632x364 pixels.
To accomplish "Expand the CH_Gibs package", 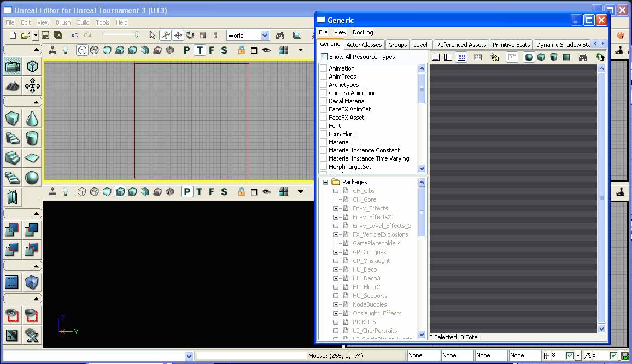I will [x=336, y=191].
